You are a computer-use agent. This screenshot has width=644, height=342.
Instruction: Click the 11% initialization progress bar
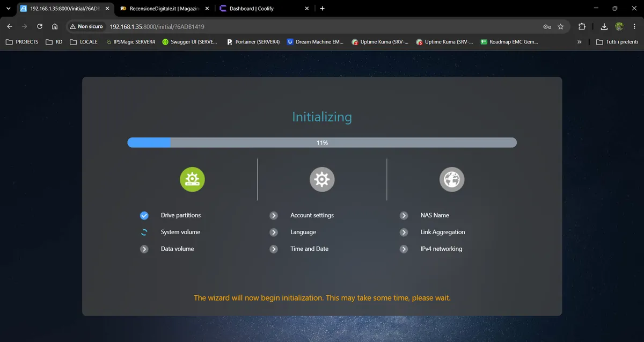pos(322,143)
